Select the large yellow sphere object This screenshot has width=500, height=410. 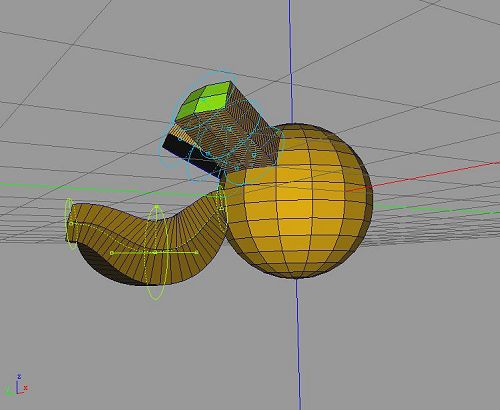297,201
